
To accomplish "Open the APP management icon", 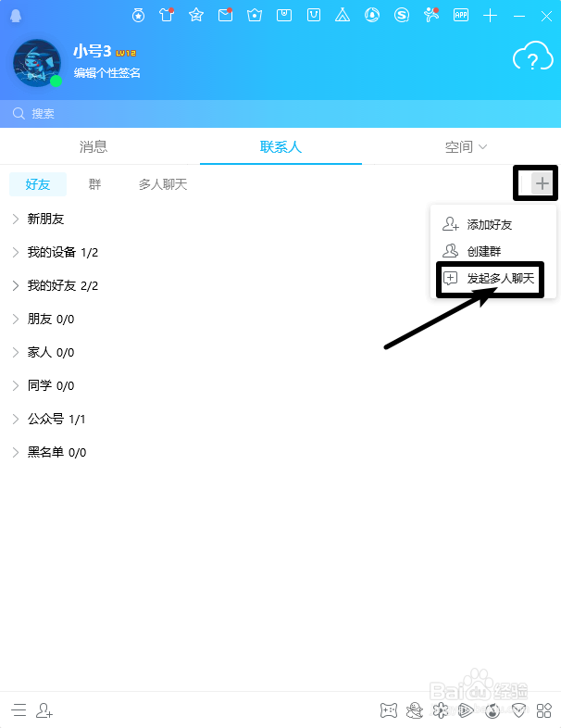I will pos(461,16).
